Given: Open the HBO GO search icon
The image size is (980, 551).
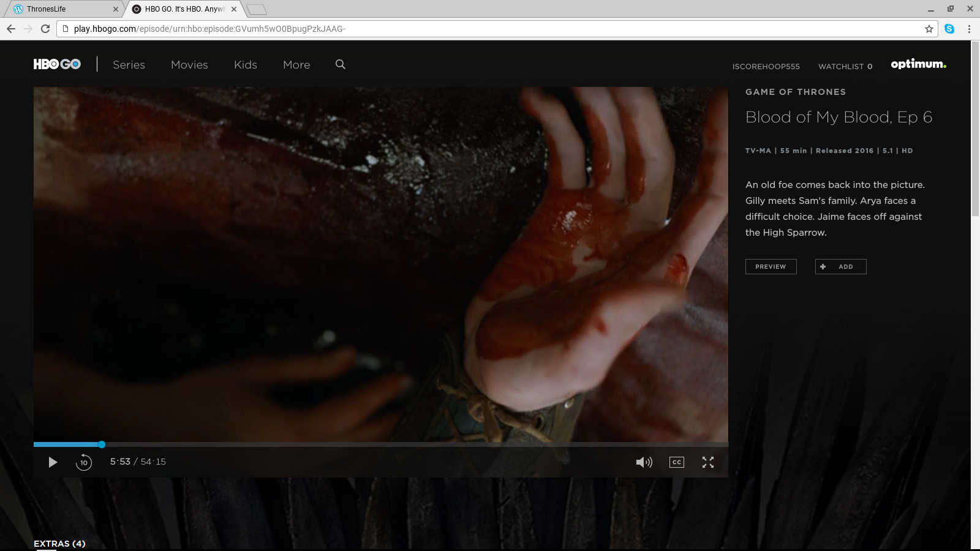Looking at the screenshot, I should click(341, 64).
